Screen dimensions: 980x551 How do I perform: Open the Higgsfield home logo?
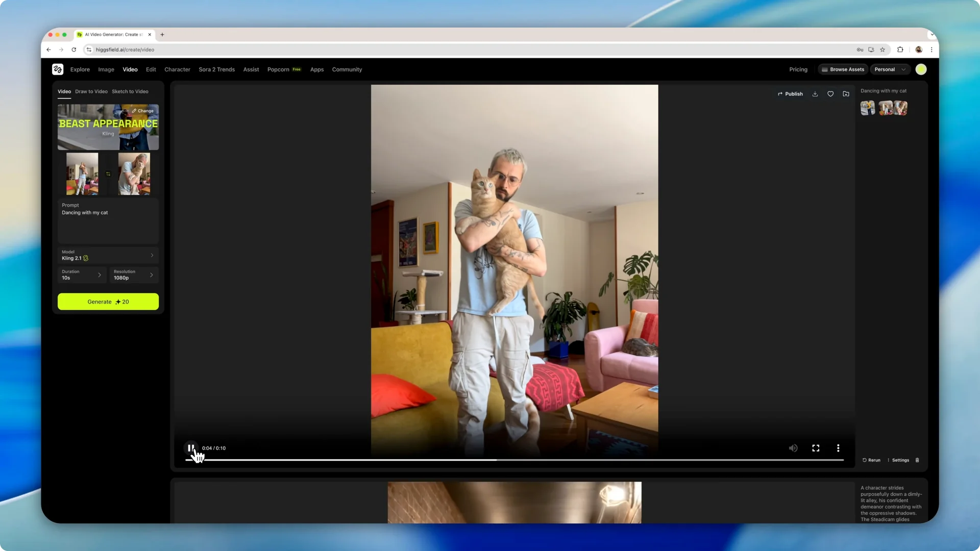57,69
